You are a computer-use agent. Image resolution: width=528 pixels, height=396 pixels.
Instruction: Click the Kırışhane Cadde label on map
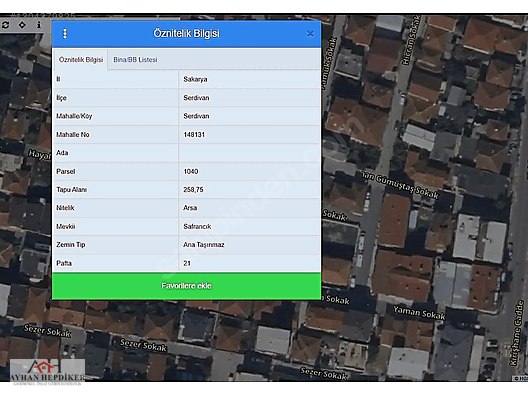pyautogui.click(x=517, y=334)
